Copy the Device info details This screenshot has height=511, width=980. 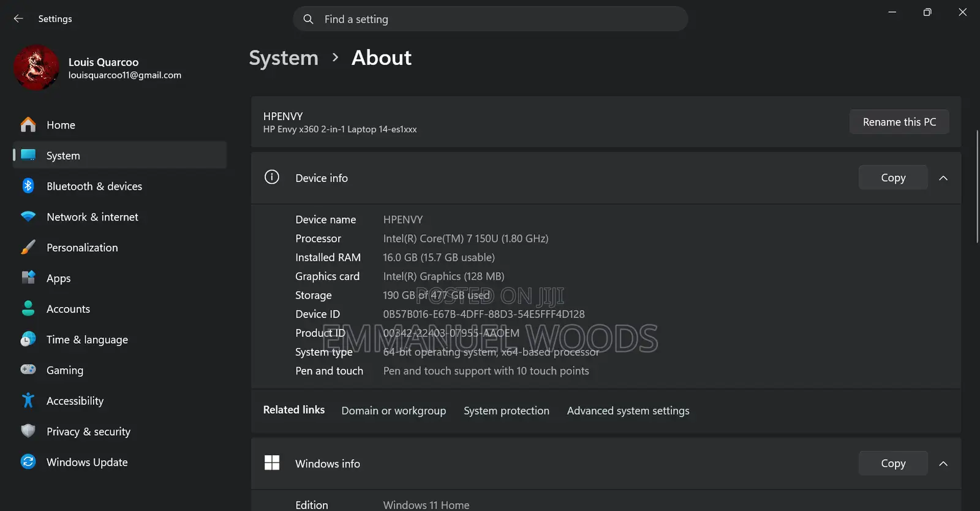point(893,177)
